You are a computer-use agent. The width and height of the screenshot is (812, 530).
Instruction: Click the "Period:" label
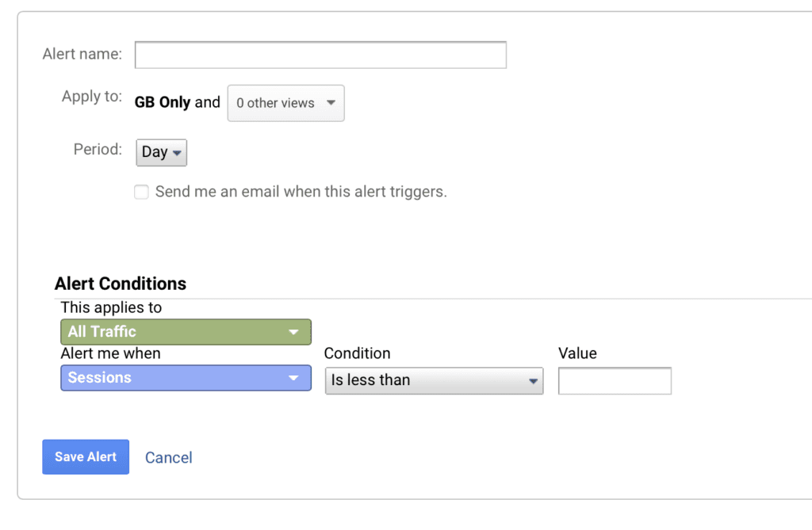pyautogui.click(x=98, y=150)
